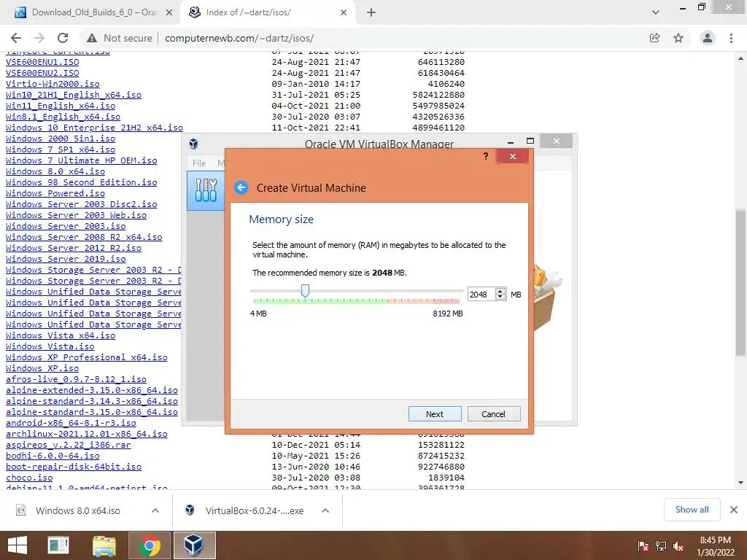Viewport: 747px width, 560px height.
Task: Increase memory with spinbox up arrow
Action: 500,292
